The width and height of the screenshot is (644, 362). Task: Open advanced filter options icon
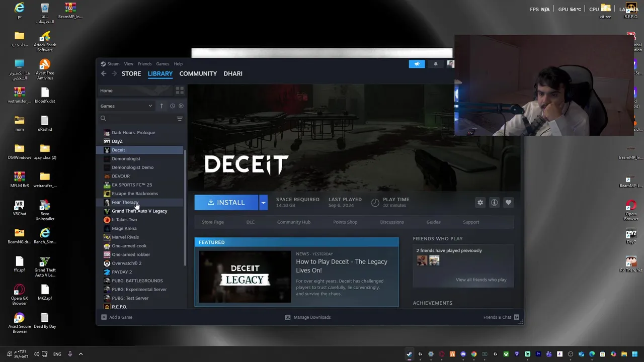tap(180, 119)
